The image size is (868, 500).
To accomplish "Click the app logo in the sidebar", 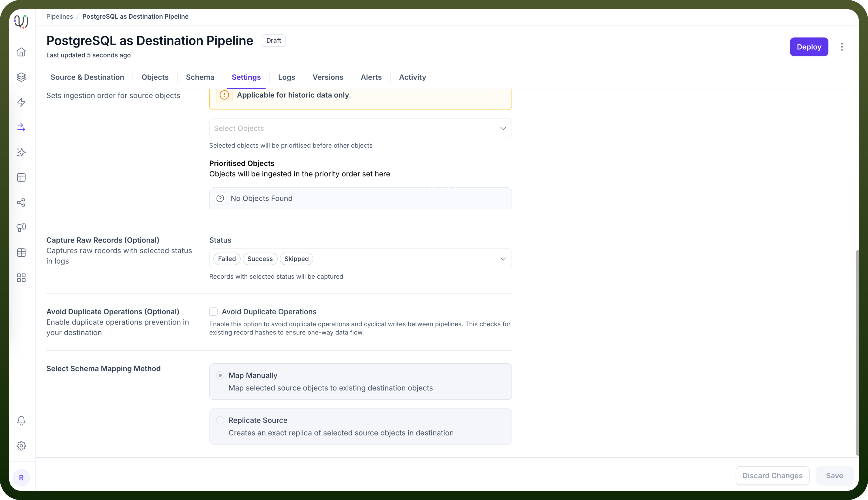I will click(21, 21).
